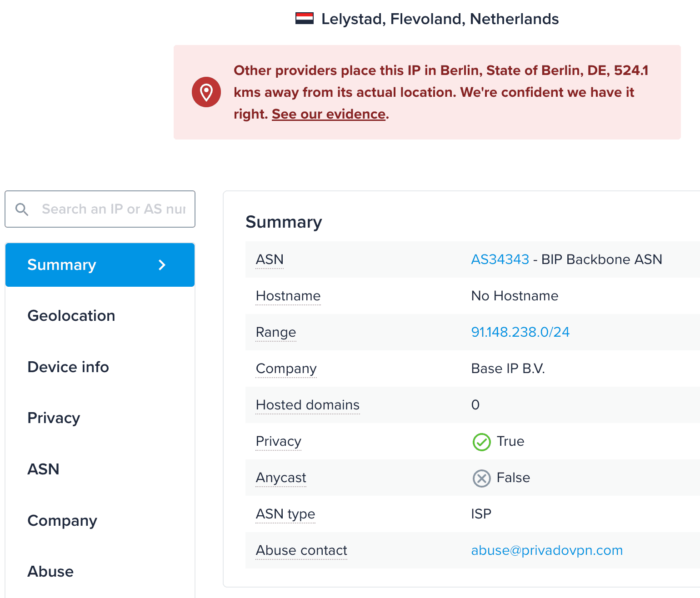Viewport: 700px width, 598px height.
Task: Click the grey Anycast cross icon
Action: coord(481,478)
